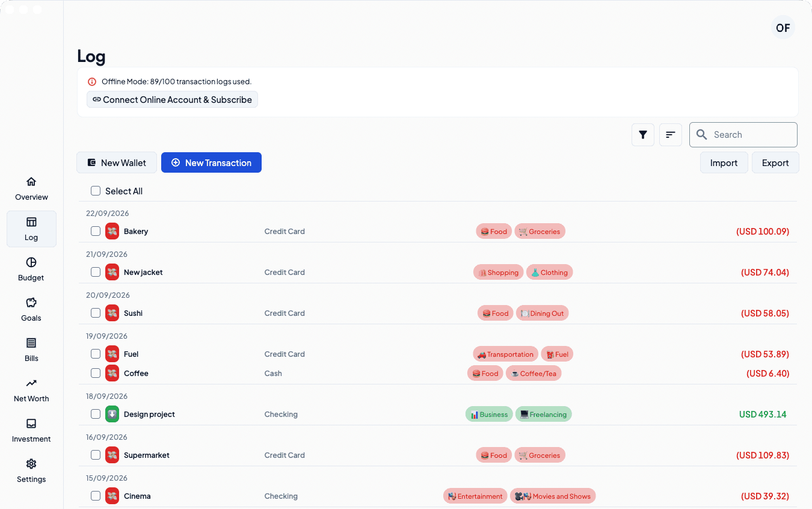Click the red expense icon for Supermarket
This screenshot has width=812, height=509.
[112, 455]
